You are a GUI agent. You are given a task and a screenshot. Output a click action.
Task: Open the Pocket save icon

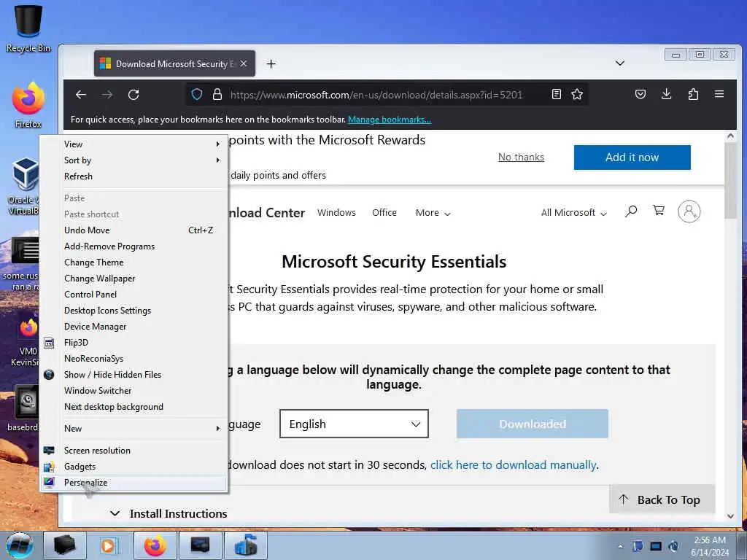click(x=640, y=94)
